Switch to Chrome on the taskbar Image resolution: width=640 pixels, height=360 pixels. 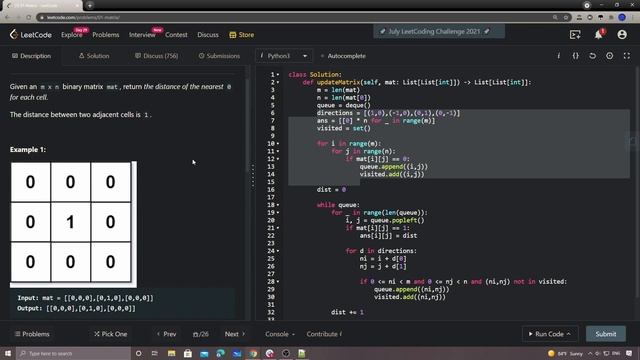point(253,353)
